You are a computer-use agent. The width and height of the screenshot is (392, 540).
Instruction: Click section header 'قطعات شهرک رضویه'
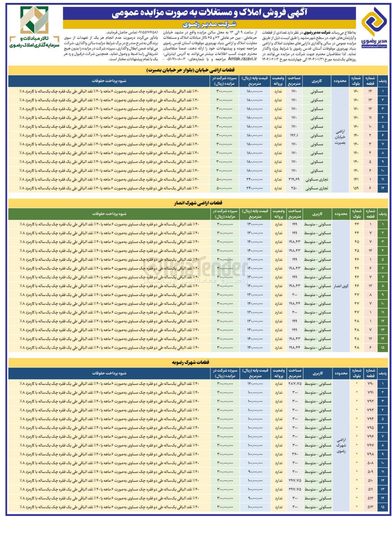coord(190,362)
